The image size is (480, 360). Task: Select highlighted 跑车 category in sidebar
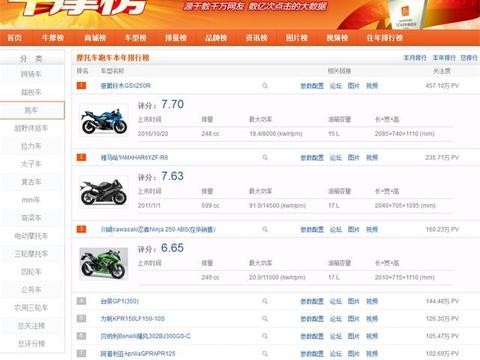[31, 110]
